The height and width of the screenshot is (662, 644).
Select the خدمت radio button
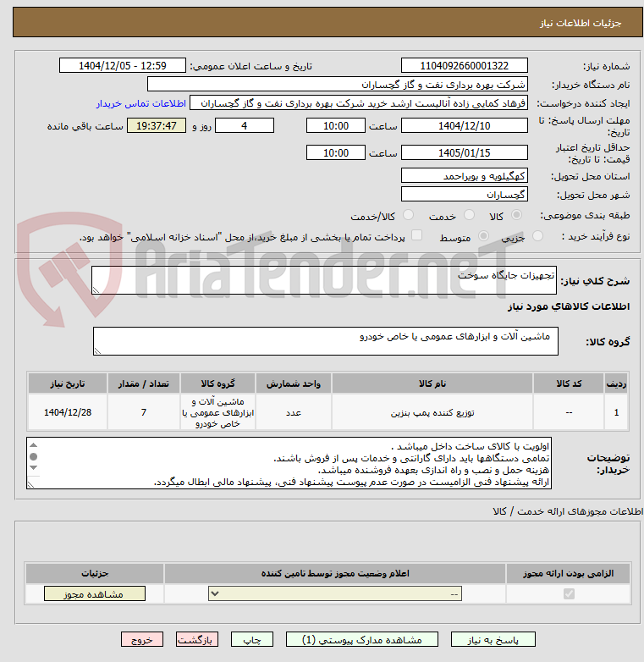(469, 215)
